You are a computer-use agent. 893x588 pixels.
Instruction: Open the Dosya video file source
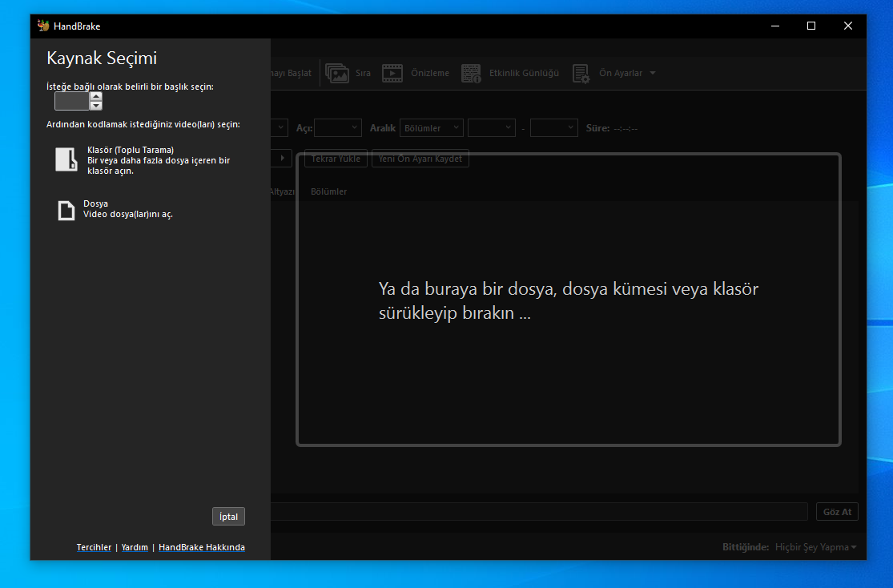pos(115,209)
